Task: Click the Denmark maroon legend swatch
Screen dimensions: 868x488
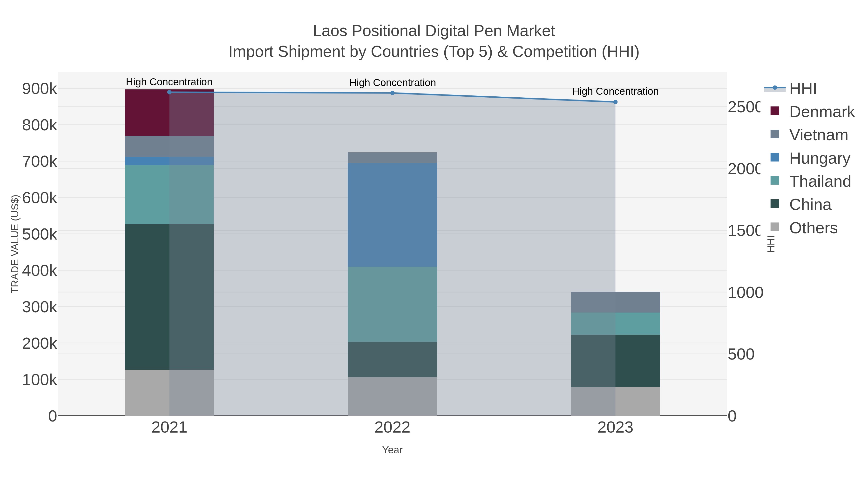Action: coord(775,111)
